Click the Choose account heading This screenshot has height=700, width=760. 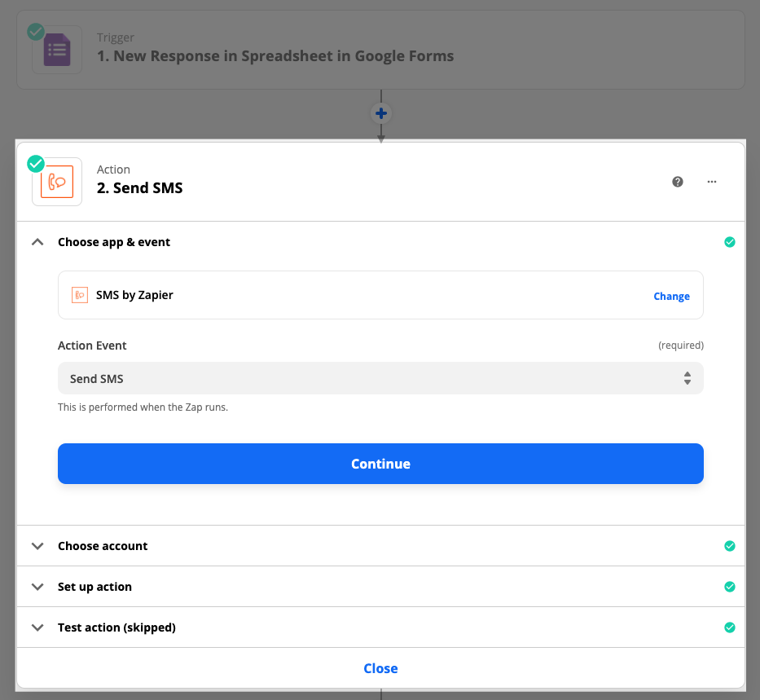click(103, 546)
